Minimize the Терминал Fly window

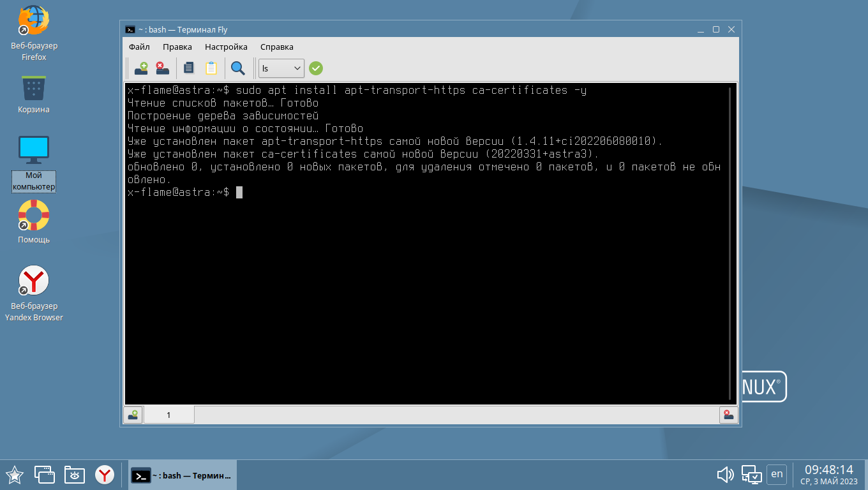click(701, 29)
